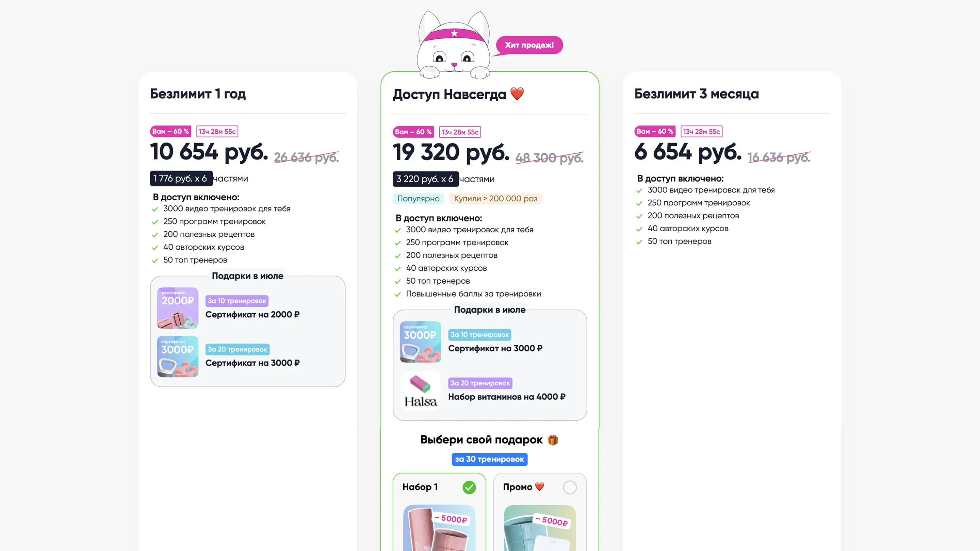Open the 2000₽ certificate thumbnail
The width and height of the screenshot is (980, 551).
(x=178, y=307)
